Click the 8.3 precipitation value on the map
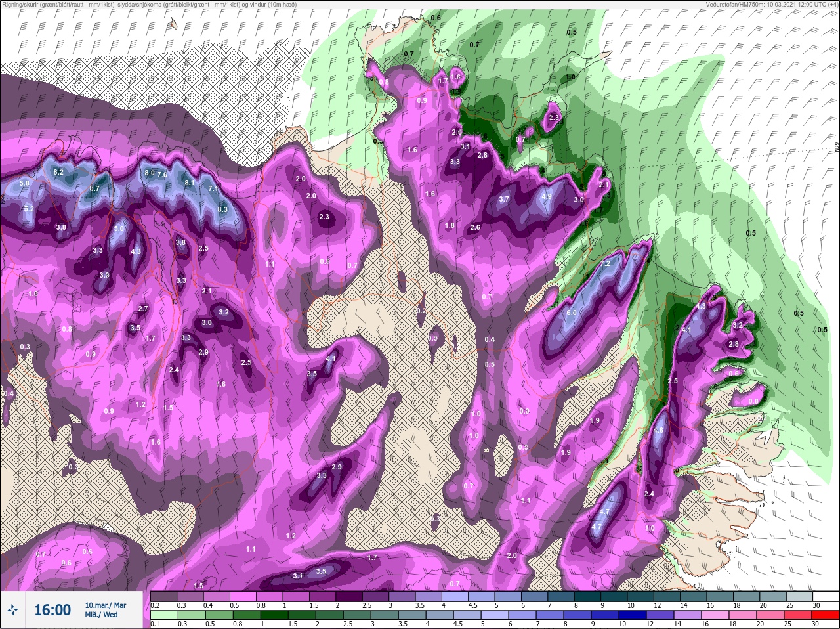 point(222,209)
